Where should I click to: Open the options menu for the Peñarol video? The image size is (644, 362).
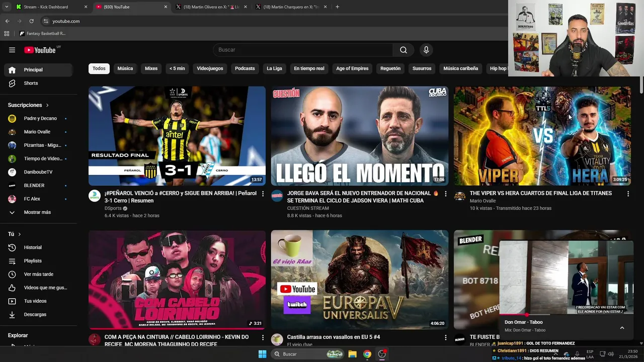(263, 194)
